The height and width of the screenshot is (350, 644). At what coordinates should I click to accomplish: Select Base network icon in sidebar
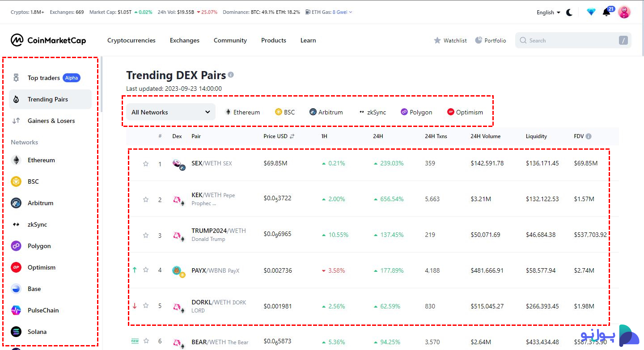(x=16, y=289)
